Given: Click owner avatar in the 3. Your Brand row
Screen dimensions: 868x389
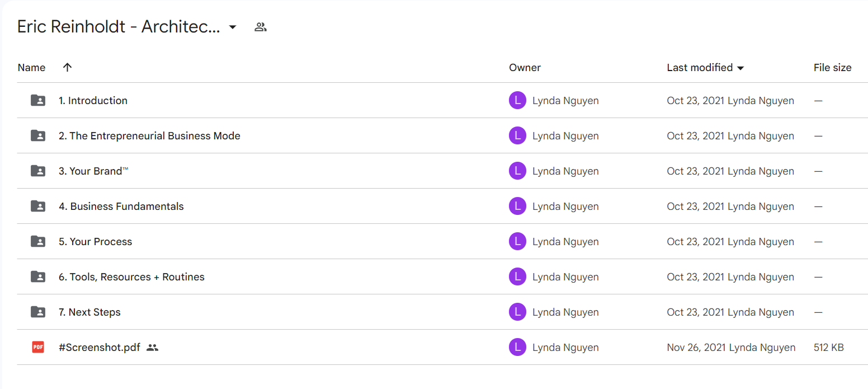Looking at the screenshot, I should click(517, 171).
